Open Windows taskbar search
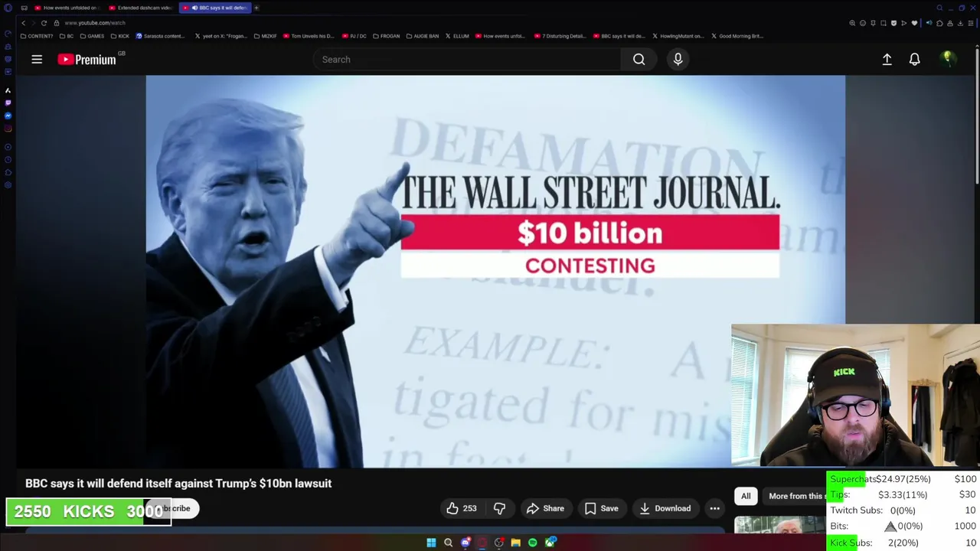The image size is (980, 551). (448, 543)
